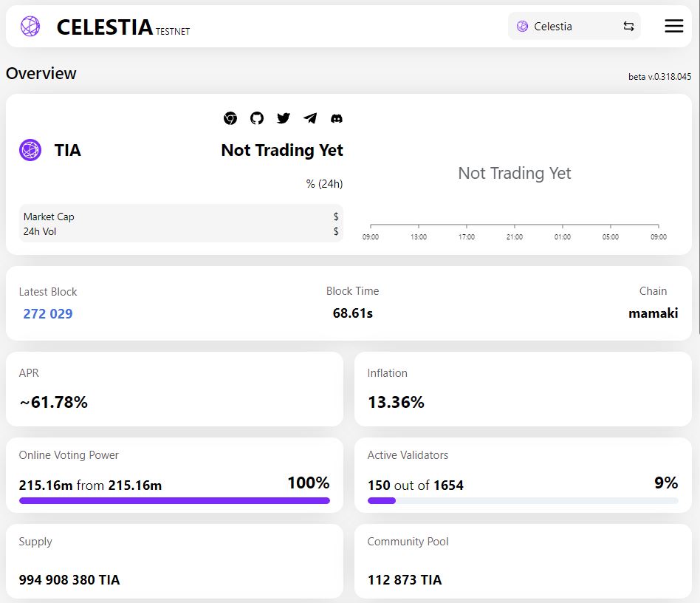700x603 pixels.
Task: Click the CELESTIA TESTNET title
Action: [123, 27]
